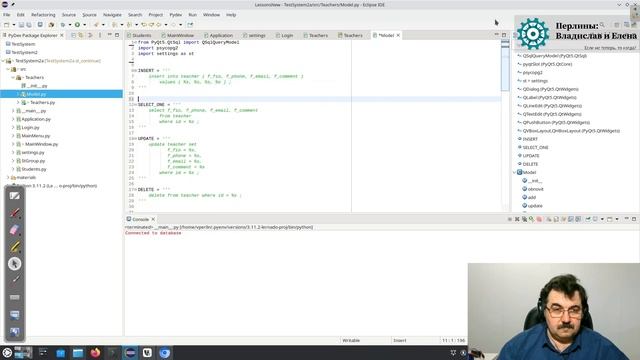Expand the materials folder
640x360 pixels.
(x=8, y=178)
